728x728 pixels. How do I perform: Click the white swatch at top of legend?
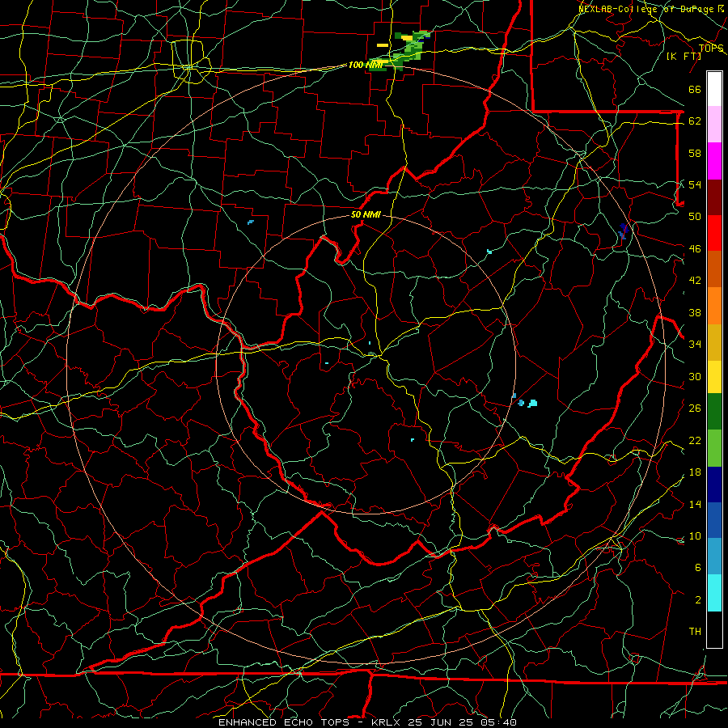click(x=714, y=89)
